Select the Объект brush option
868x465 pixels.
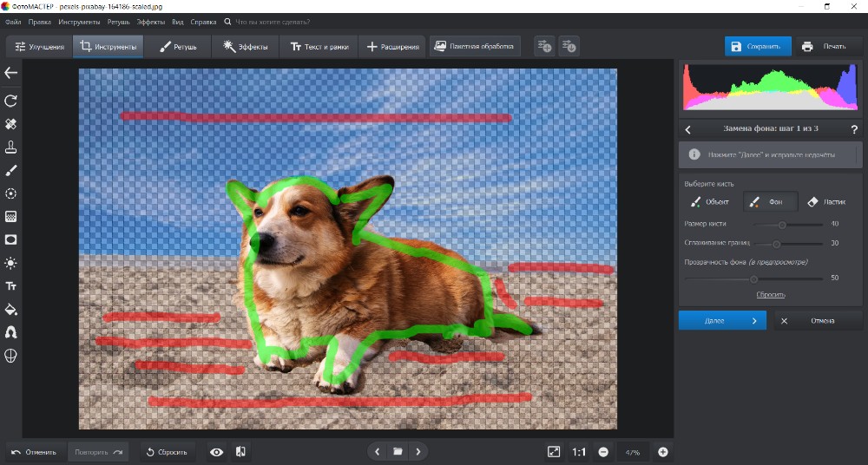(x=709, y=202)
